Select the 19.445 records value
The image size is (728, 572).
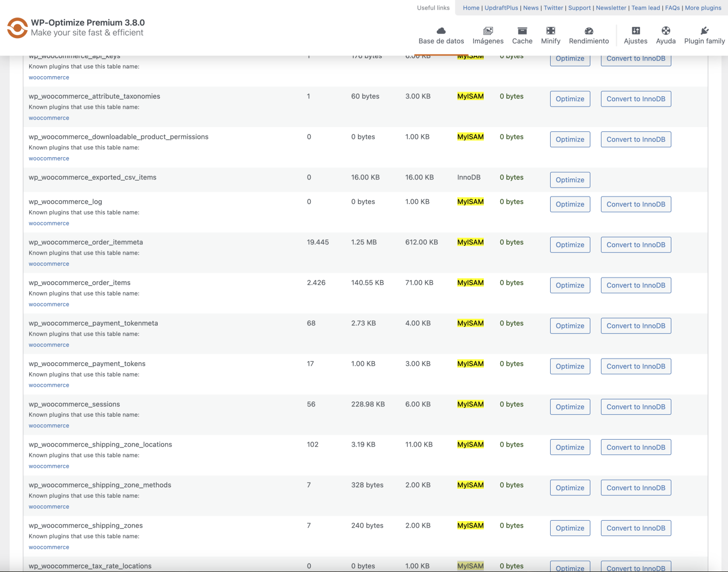318,242
